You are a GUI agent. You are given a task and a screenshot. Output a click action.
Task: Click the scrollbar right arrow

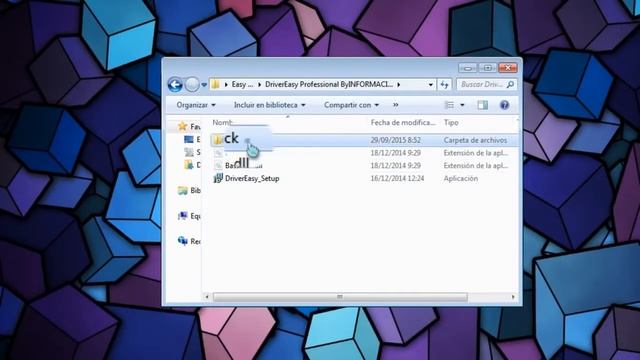(513, 297)
